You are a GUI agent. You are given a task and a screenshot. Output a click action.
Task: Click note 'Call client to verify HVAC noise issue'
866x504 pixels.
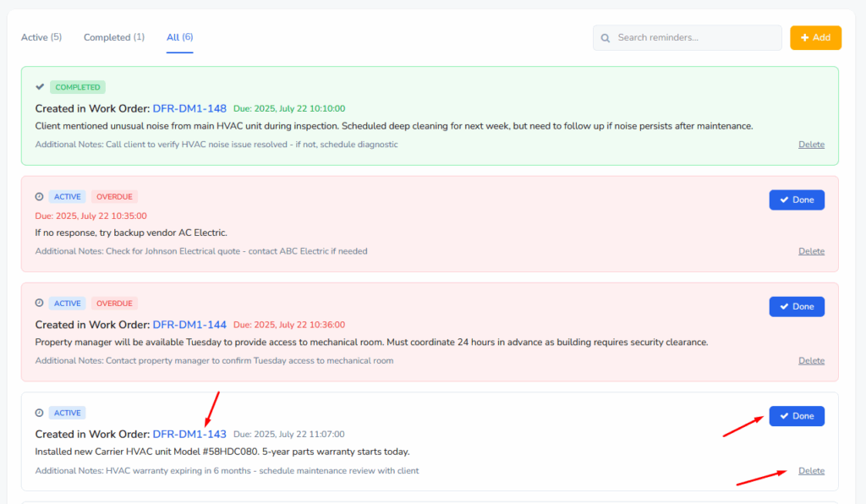[216, 145]
